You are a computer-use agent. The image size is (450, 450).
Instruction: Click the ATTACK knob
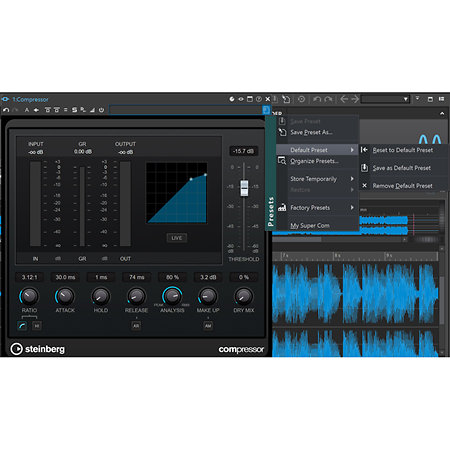[x=65, y=296]
